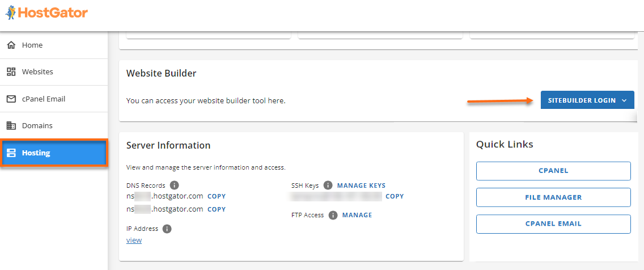
Task: Open the FILE MANAGER quick link
Action: point(553,197)
